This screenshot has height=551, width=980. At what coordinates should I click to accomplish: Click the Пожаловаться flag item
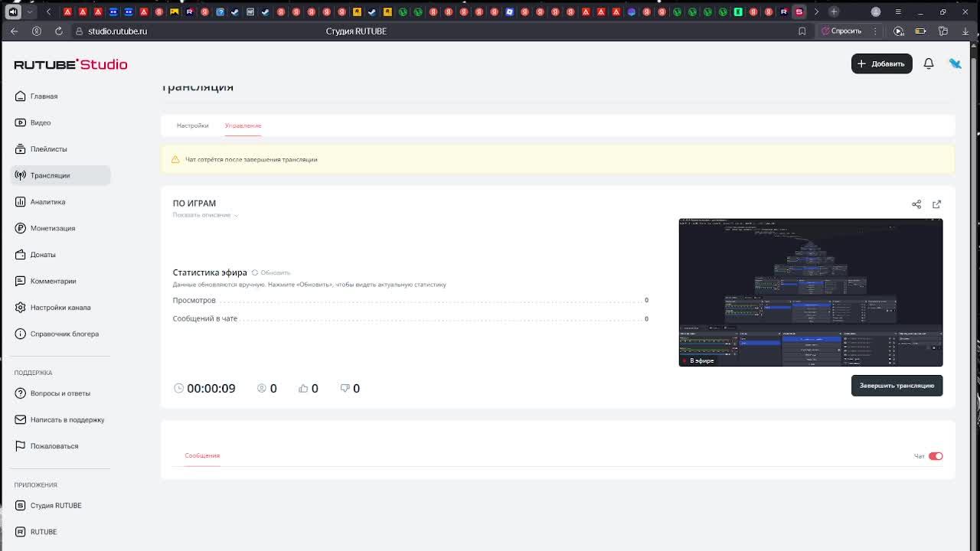60,446
